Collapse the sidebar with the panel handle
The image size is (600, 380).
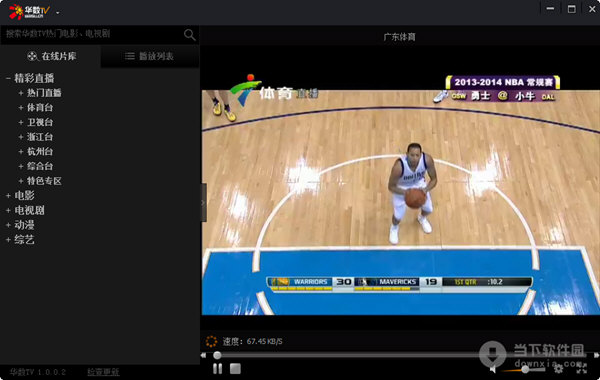point(204,202)
